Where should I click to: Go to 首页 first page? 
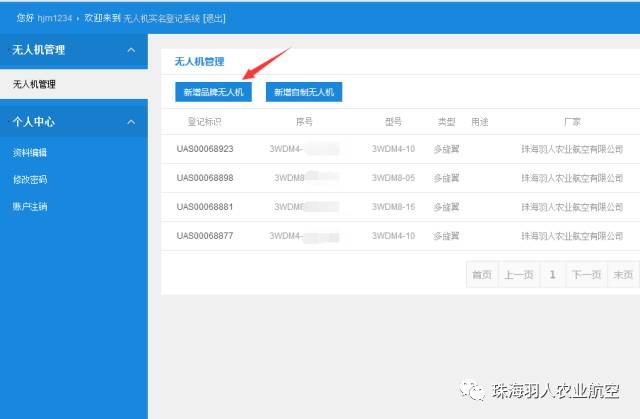(x=482, y=274)
